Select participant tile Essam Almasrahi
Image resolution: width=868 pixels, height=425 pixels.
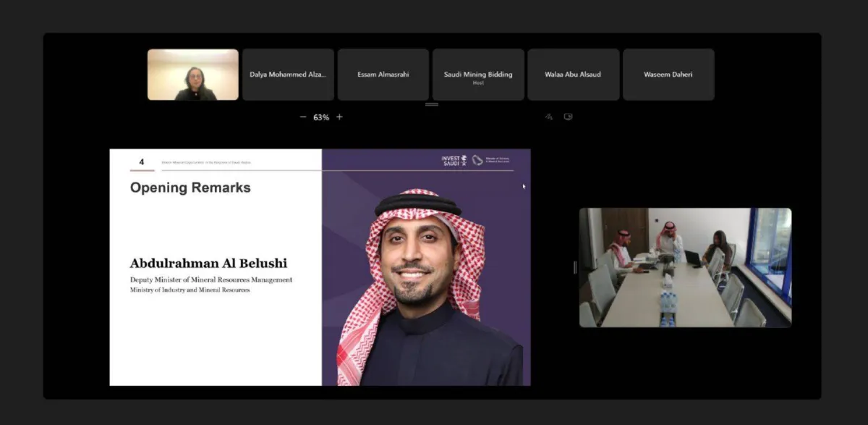(x=383, y=75)
